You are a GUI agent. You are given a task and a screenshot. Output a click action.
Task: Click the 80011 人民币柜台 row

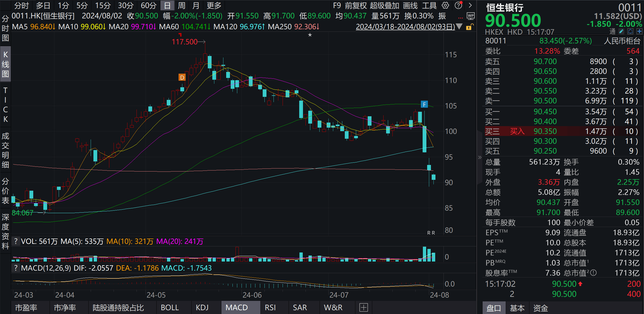tap(563, 41)
